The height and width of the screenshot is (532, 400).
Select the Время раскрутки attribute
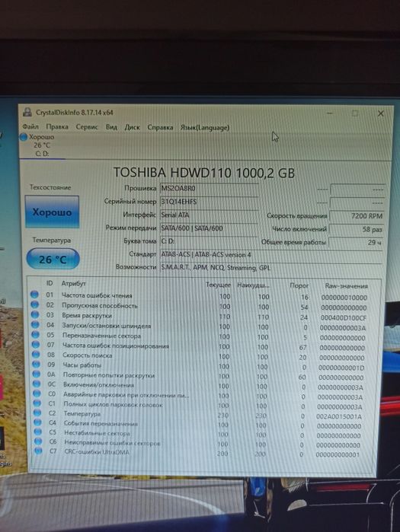(87, 316)
